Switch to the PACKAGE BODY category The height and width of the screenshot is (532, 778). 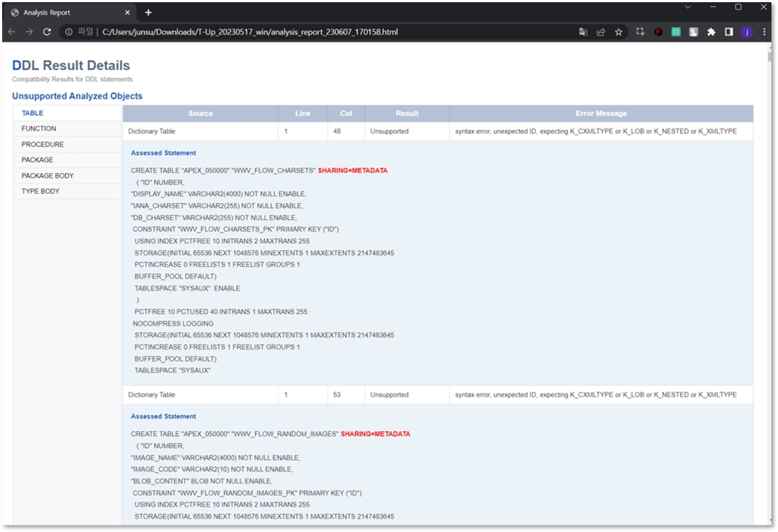point(48,176)
